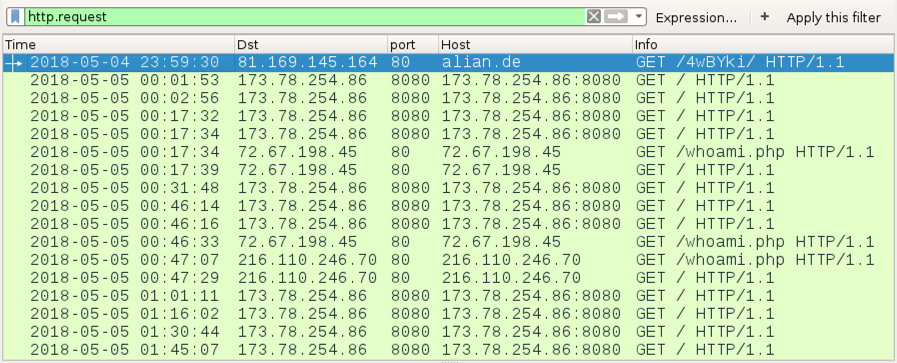This screenshot has width=897, height=363.
Task: Click the plus button to add filter
Action: tap(765, 17)
